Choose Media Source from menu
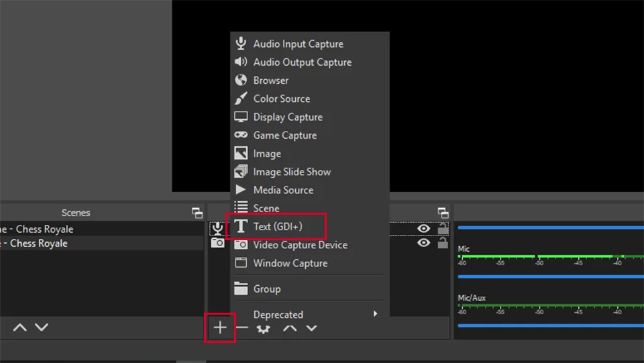Viewport: 644px width, 363px height. [310, 190]
